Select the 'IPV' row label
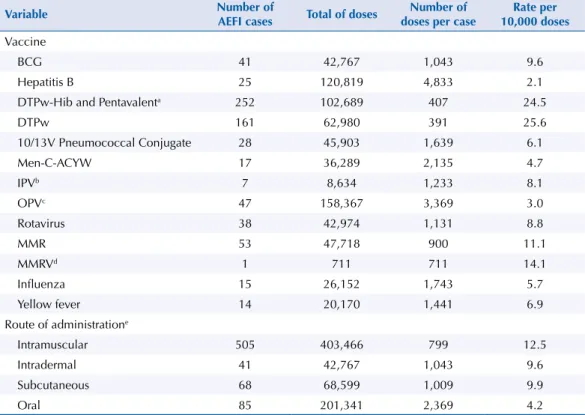This screenshot has height=415, width=585. click(28, 183)
